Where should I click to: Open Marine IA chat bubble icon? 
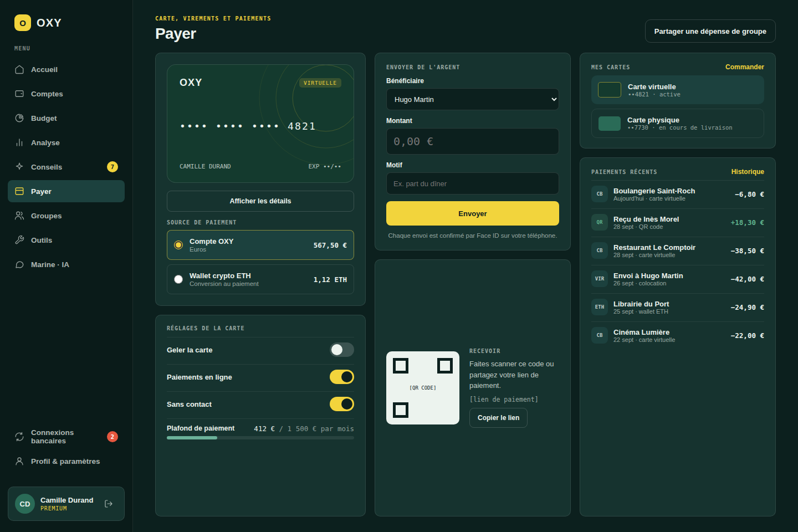(19, 264)
